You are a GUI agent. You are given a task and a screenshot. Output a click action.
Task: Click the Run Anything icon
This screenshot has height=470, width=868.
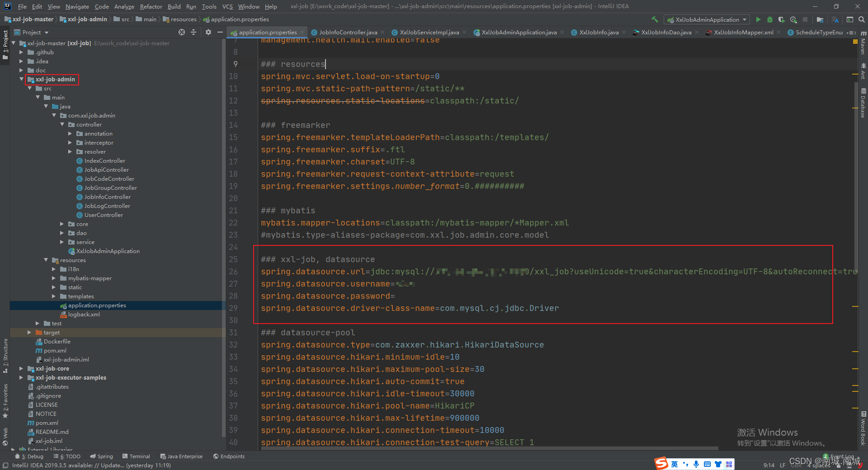(850, 19)
